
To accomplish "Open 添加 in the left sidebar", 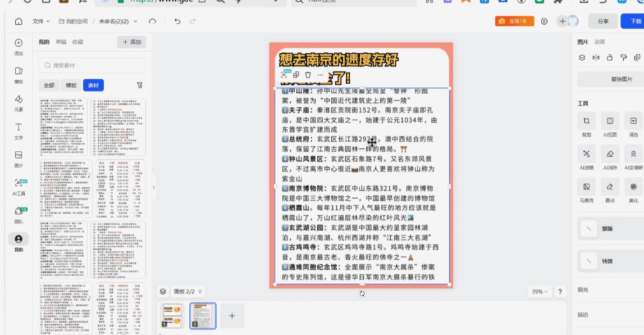I will 19,47.
